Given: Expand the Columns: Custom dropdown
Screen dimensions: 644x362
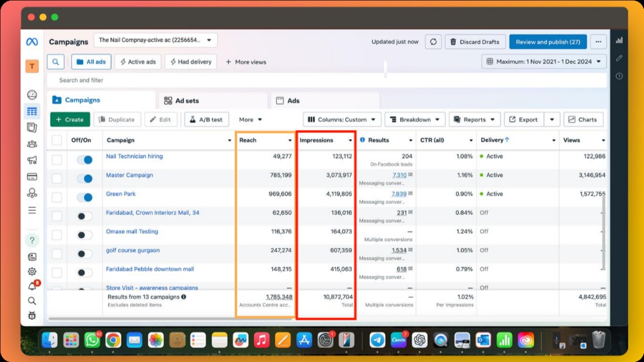Looking at the screenshot, I should [x=342, y=119].
